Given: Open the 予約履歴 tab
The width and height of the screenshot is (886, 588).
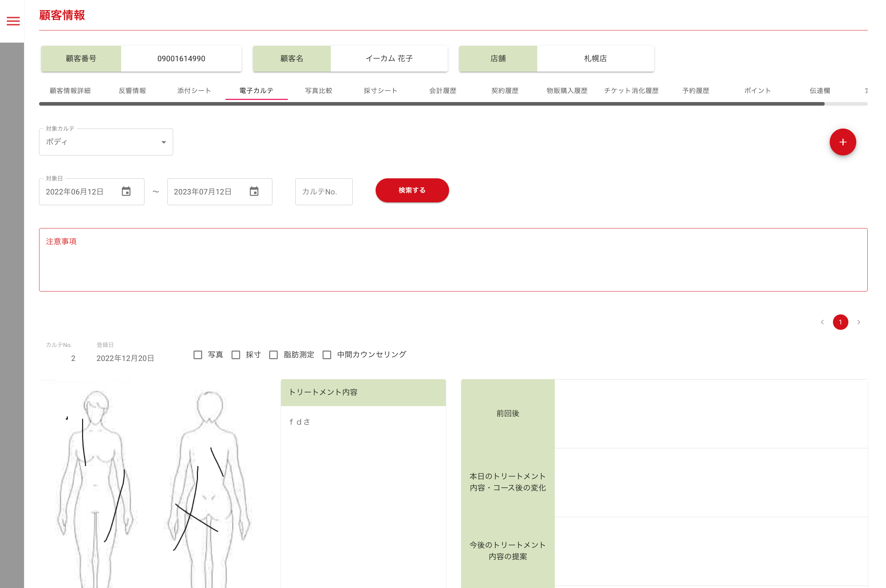Looking at the screenshot, I should tap(695, 91).
